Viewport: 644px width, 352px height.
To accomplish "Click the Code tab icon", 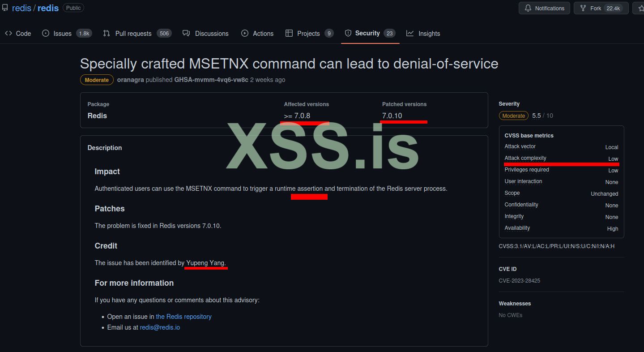I will tap(8, 34).
